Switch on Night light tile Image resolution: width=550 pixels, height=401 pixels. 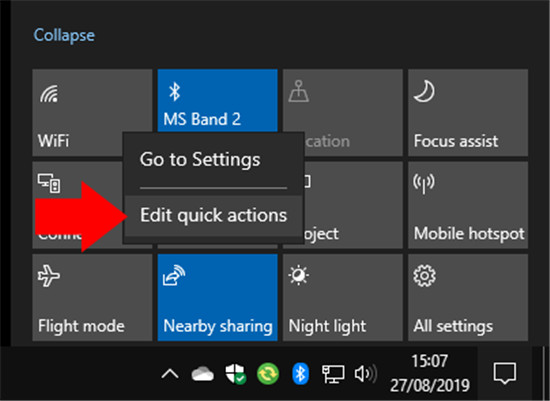[343, 297]
